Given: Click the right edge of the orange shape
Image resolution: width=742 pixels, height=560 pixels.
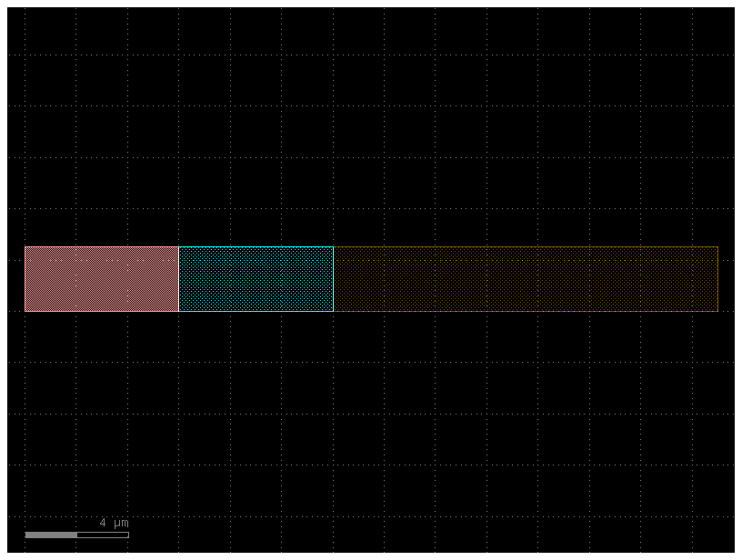Looking at the screenshot, I should (717, 277).
